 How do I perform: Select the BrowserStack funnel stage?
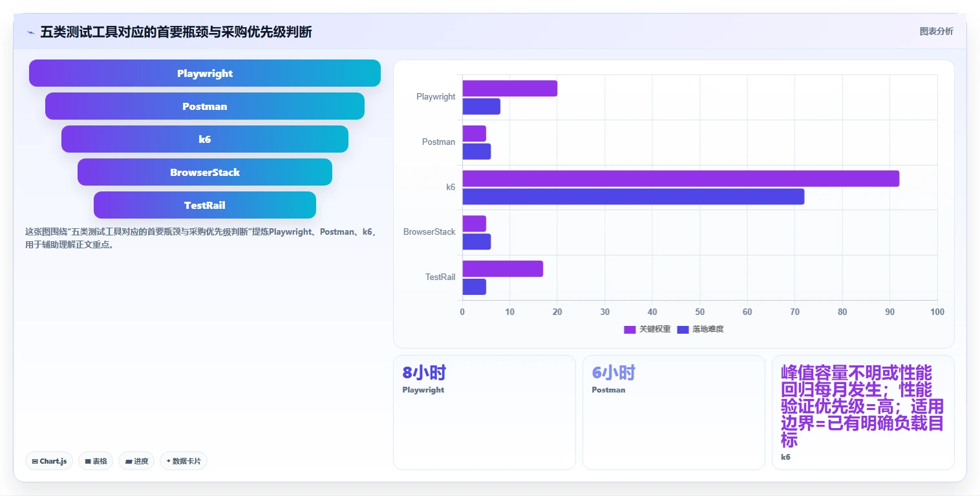205,172
